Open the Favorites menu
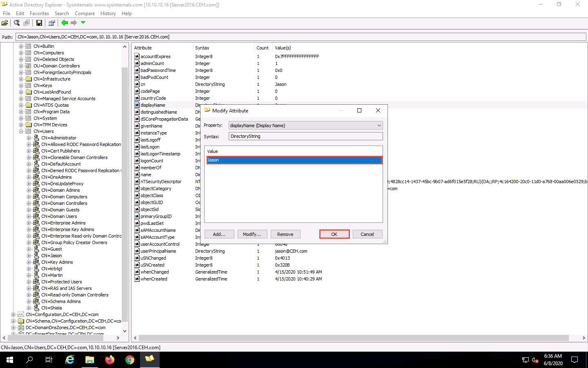The image size is (588, 368). click(x=39, y=13)
